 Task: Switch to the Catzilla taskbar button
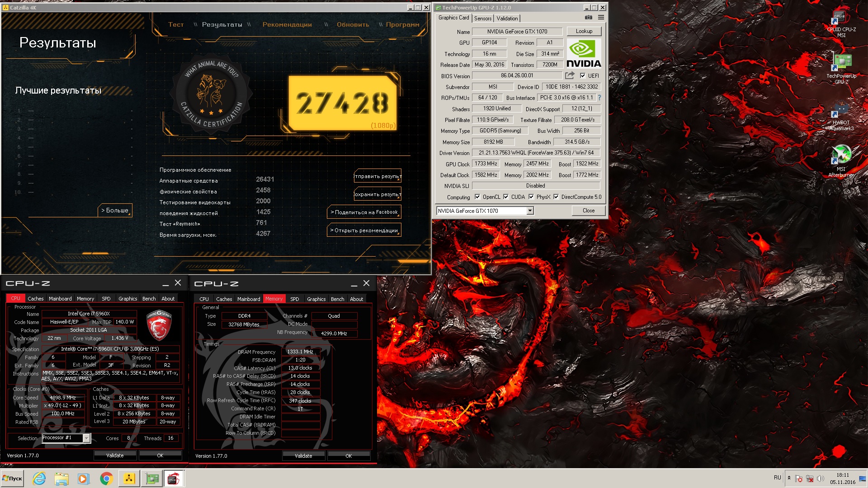129,479
